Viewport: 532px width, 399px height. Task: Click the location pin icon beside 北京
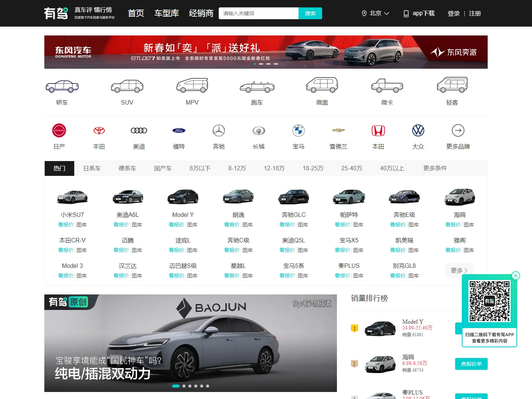pyautogui.click(x=364, y=13)
